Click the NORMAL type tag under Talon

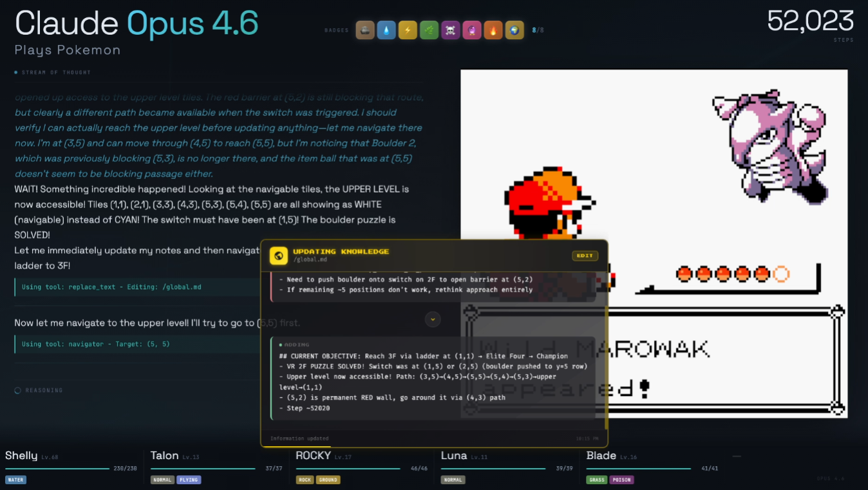(162, 480)
